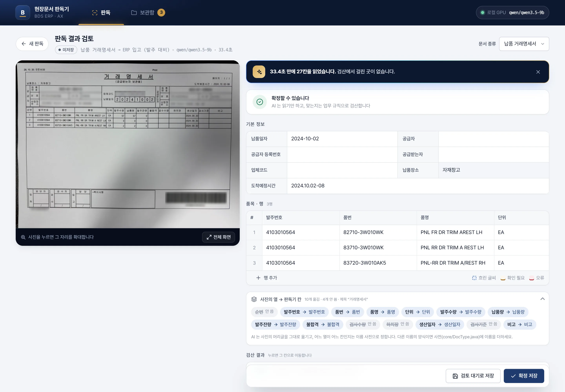The image size is (565, 392).
Task: Click the 확인 필요 legend marker
Action: [503, 278]
